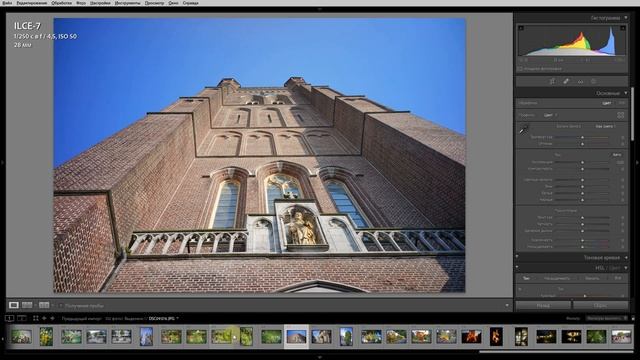640x360 pixels.
Task: Open toolbar content dropdown at right end
Action: (507, 305)
